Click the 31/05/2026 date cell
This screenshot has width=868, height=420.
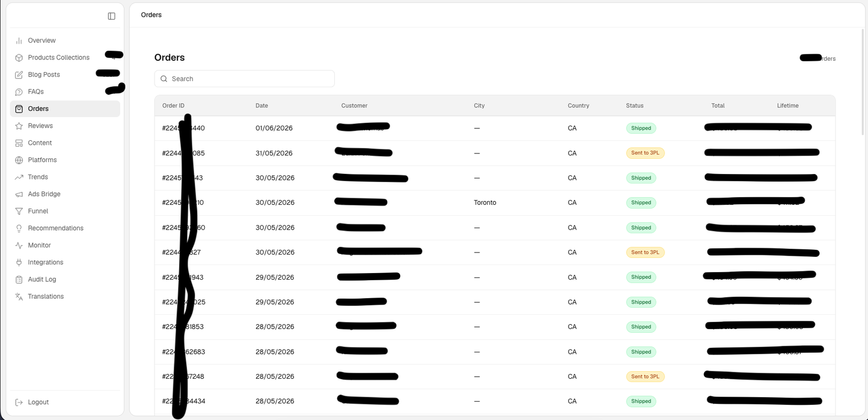[x=274, y=153]
